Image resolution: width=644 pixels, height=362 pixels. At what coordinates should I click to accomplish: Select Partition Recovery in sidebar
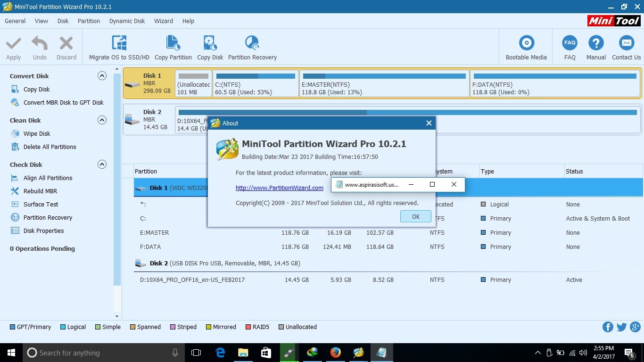pos(48,217)
